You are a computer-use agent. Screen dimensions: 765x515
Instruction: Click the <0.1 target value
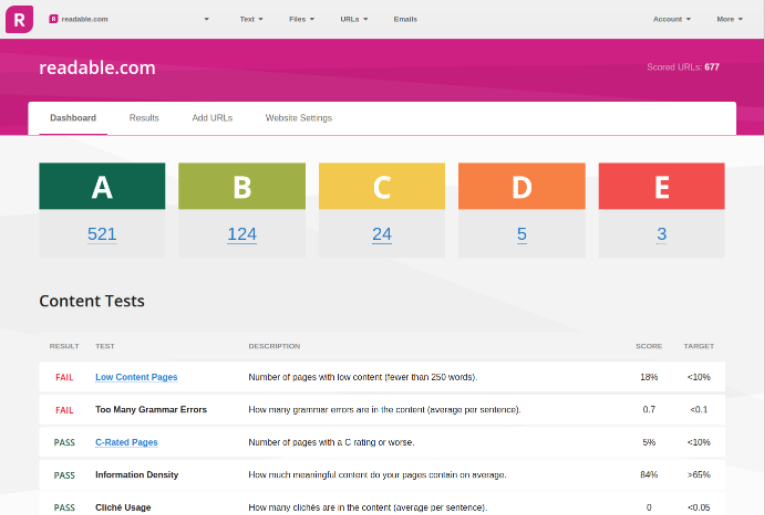[x=699, y=410]
